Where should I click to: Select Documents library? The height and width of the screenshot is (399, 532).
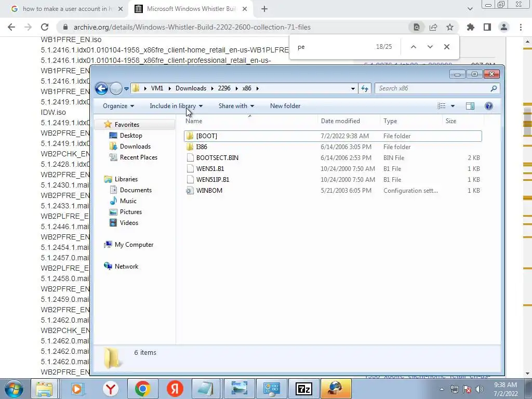pyautogui.click(x=136, y=190)
